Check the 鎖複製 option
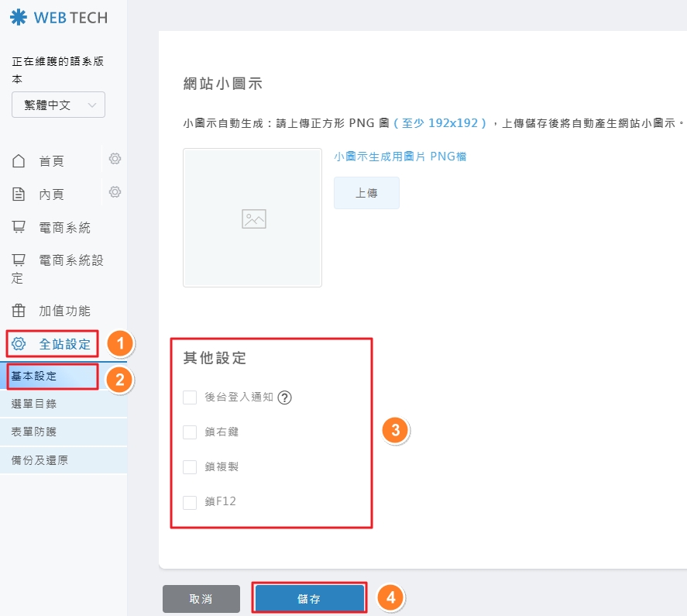This screenshot has width=687, height=616. point(190,467)
